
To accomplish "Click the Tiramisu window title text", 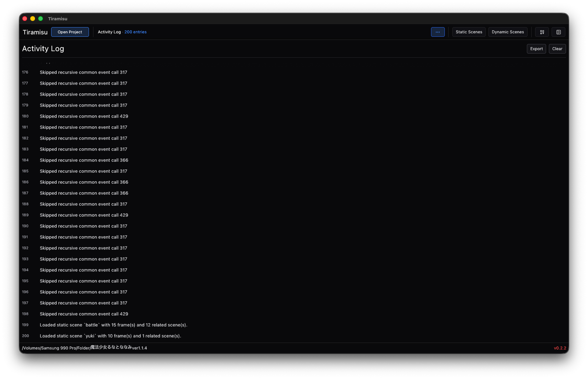I will (58, 19).
